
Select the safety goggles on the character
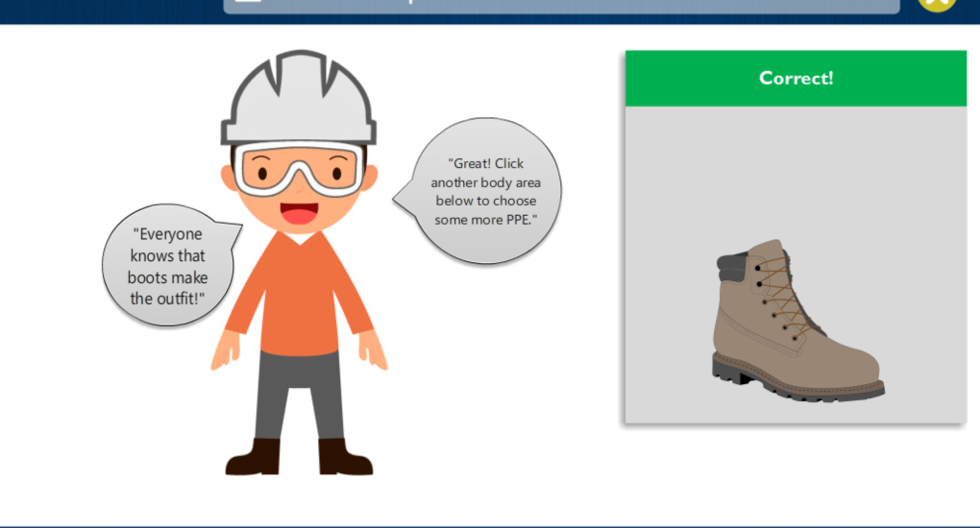(x=300, y=168)
